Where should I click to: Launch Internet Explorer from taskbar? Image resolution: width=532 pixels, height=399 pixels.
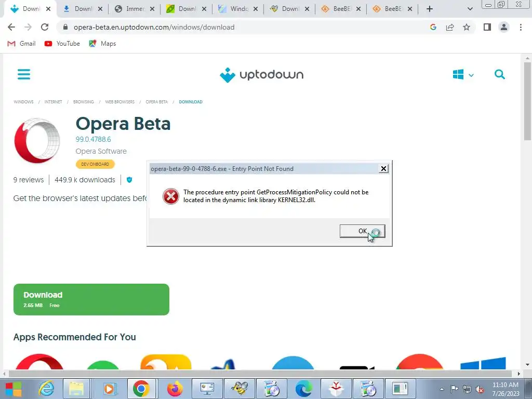pyautogui.click(x=46, y=389)
